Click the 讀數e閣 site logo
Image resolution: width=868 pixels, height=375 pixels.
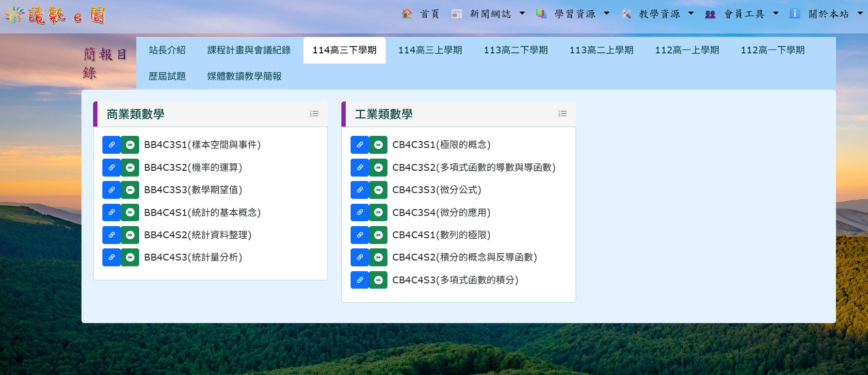click(55, 16)
